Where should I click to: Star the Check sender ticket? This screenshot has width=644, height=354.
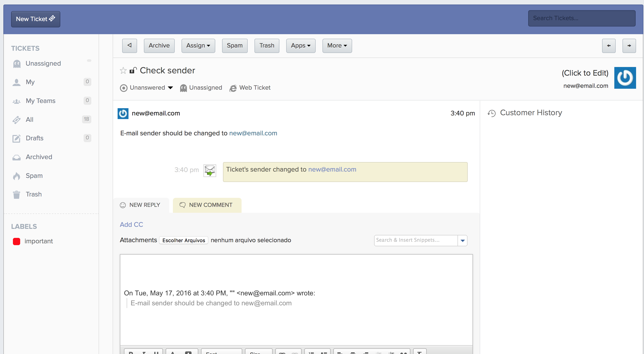[123, 70]
